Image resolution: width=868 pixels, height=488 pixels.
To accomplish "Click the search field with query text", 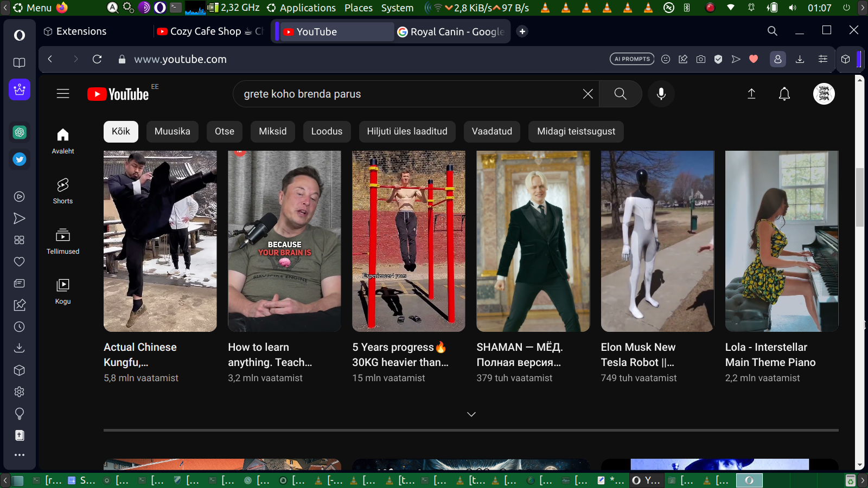I will [407, 94].
